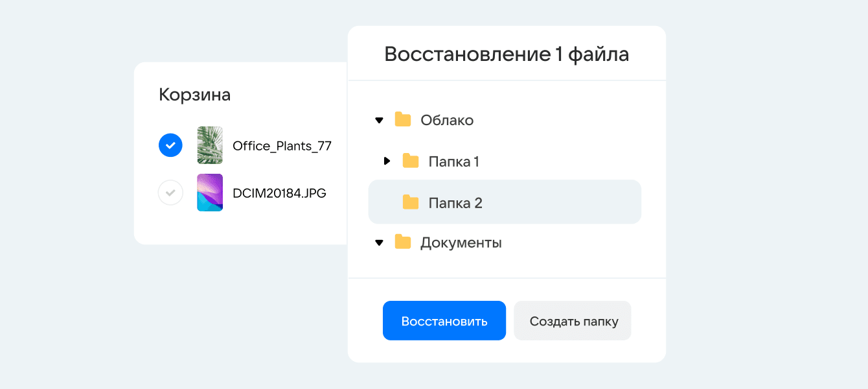Choose the Документы folder label
Image resolution: width=868 pixels, height=389 pixels.
(461, 242)
